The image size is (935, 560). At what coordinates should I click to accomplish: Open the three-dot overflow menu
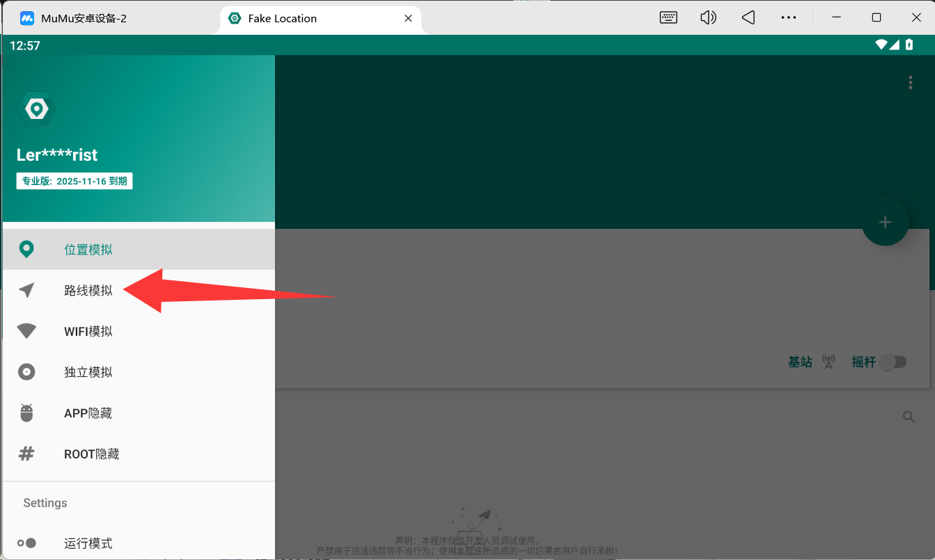[910, 83]
